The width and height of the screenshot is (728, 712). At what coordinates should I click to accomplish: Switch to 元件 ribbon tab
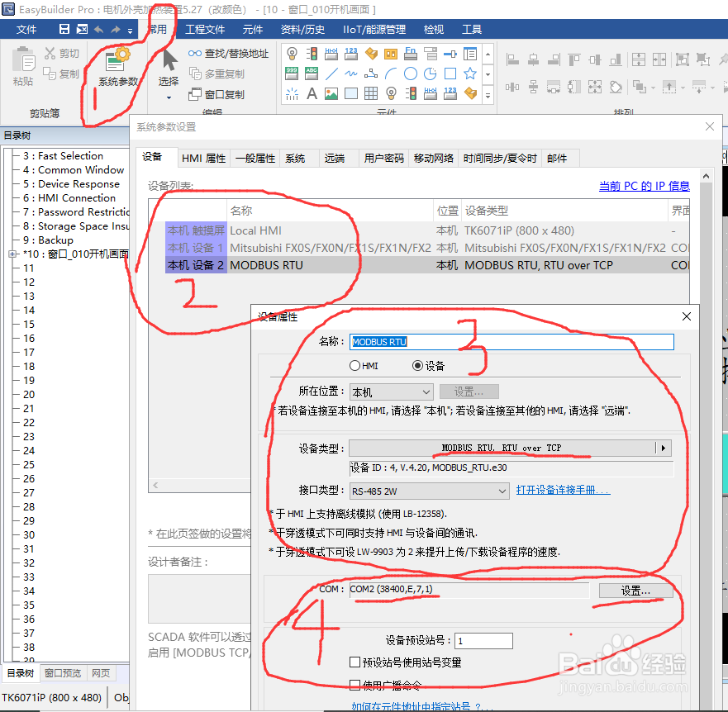tap(253, 29)
